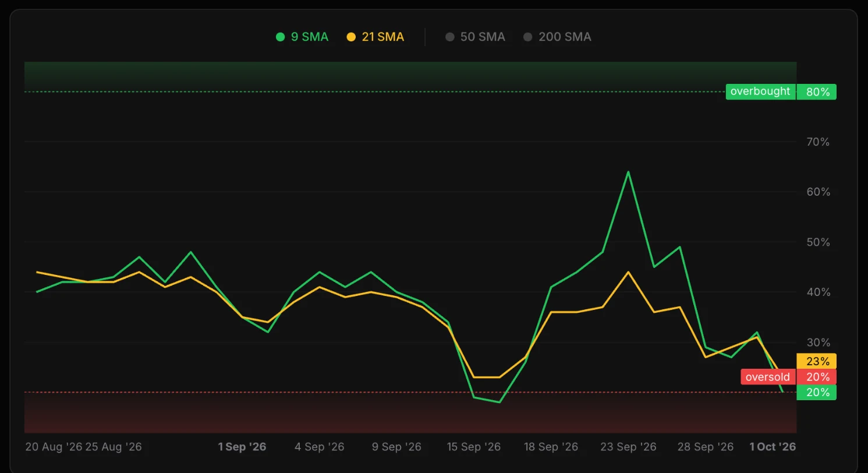Enable the 200 SMA series
The width and height of the screenshot is (868, 473).
tap(557, 37)
